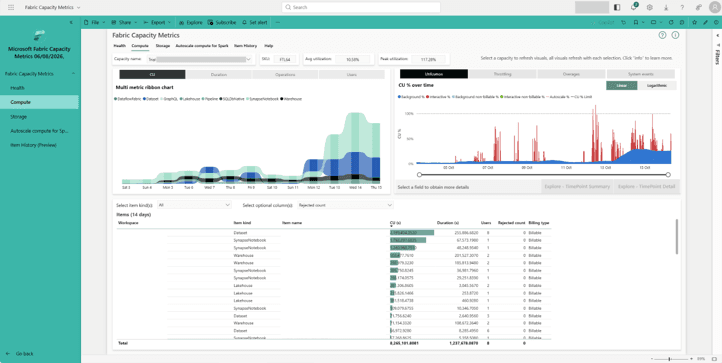Open Autoscale compute for Spark tab
Screen dimensions: 722x363
pyautogui.click(x=202, y=46)
